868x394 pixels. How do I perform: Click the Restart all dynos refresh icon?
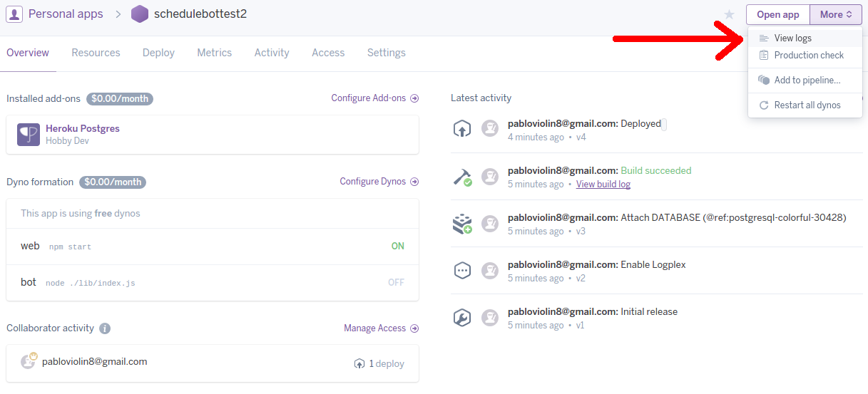764,105
